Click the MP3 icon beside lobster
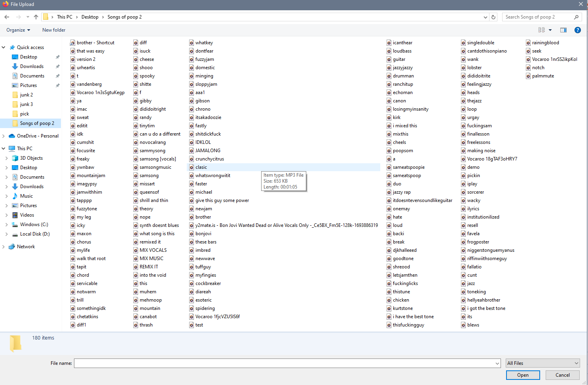Image resolution: width=588 pixels, height=385 pixels. (463, 68)
